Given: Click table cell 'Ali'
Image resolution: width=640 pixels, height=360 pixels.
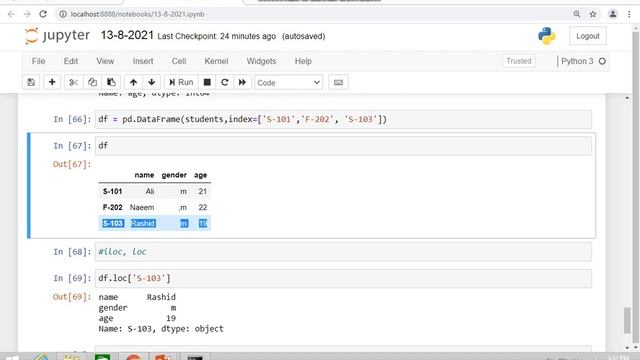Looking at the screenshot, I should click(x=150, y=191).
